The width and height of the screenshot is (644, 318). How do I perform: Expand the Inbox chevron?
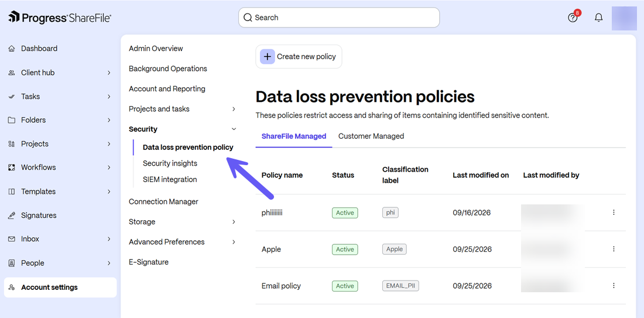click(x=109, y=239)
